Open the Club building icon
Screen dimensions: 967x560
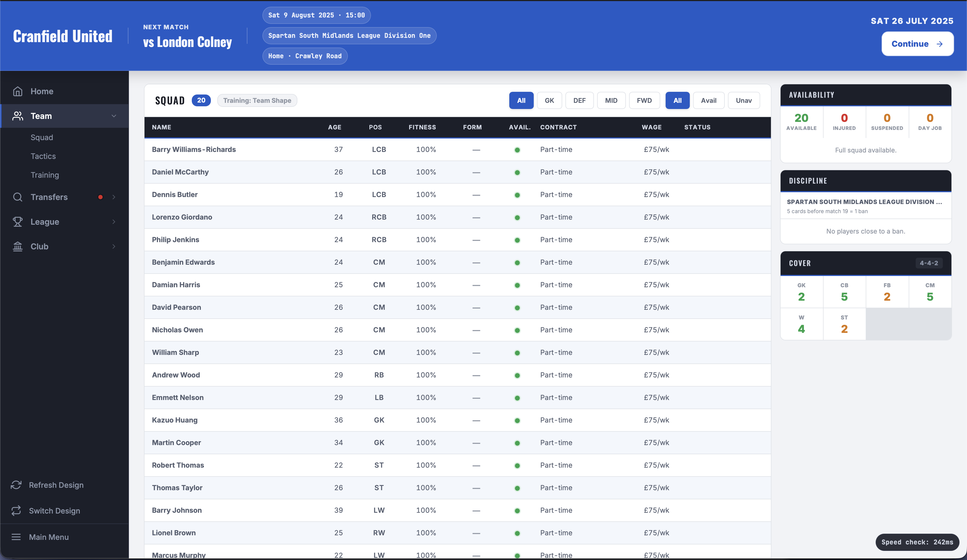[x=18, y=246]
